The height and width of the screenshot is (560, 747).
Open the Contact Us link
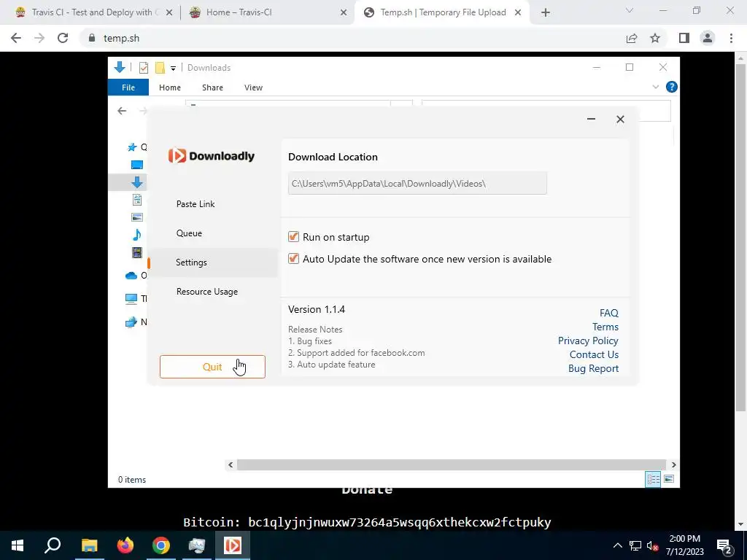(594, 354)
